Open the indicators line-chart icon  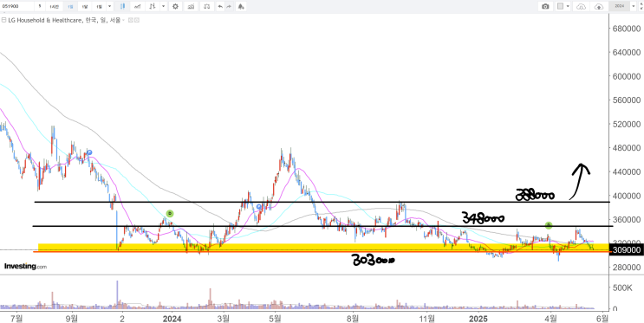pos(138,6)
